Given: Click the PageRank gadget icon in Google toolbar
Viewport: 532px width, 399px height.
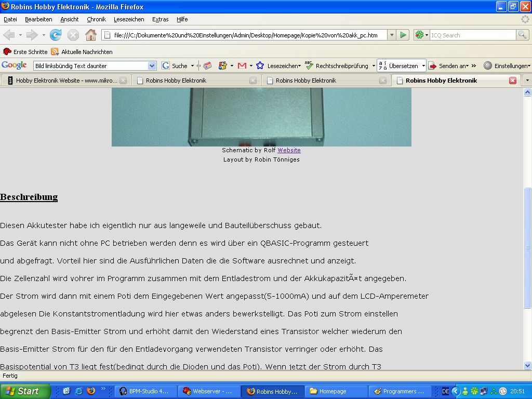Looking at the screenshot, I should pos(222,65).
